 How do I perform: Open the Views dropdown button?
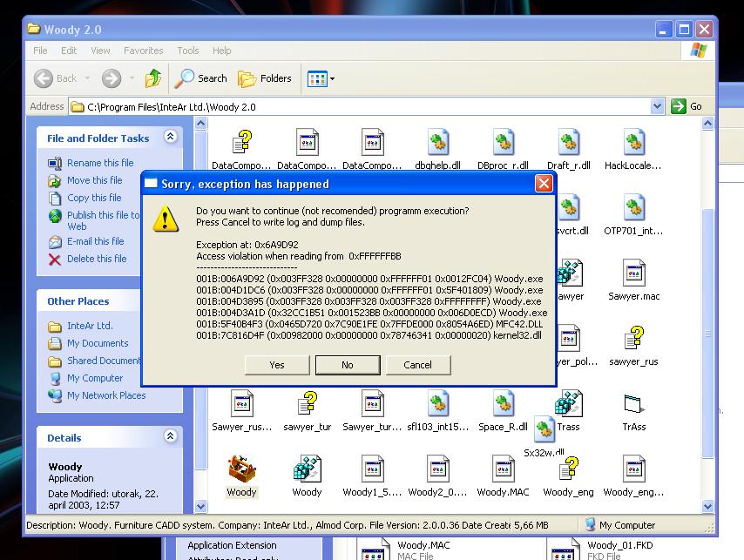tap(321, 78)
